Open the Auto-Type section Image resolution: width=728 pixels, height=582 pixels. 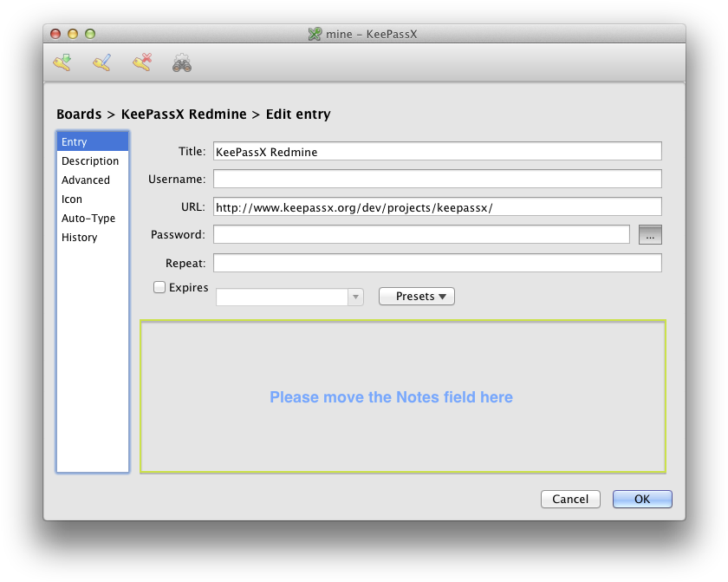click(93, 218)
